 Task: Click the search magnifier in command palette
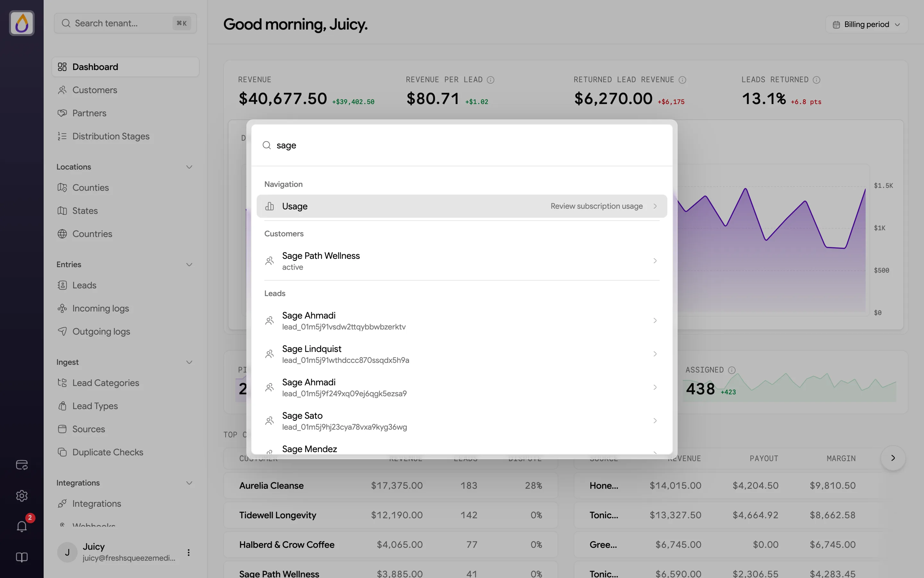point(267,145)
